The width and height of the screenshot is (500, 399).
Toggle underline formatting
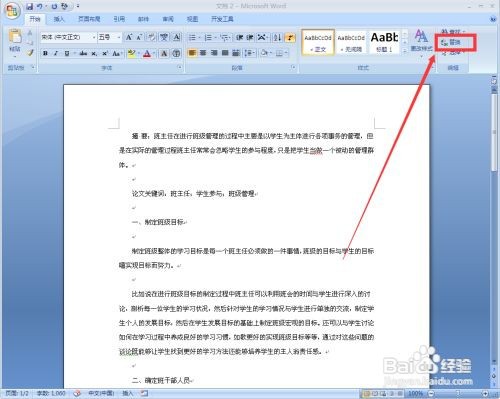click(67, 53)
